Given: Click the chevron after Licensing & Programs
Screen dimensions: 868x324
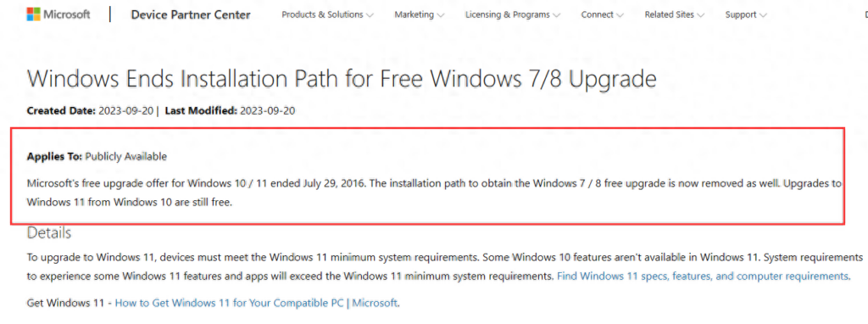Looking at the screenshot, I should point(556,15).
